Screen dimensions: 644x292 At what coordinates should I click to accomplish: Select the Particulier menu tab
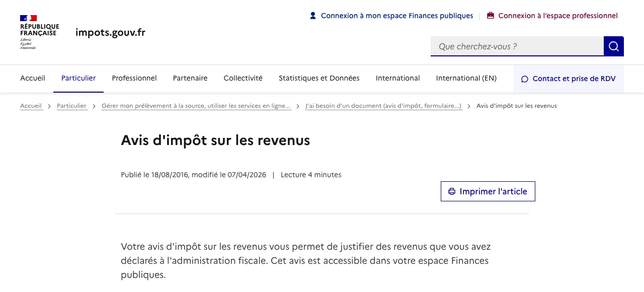78,78
